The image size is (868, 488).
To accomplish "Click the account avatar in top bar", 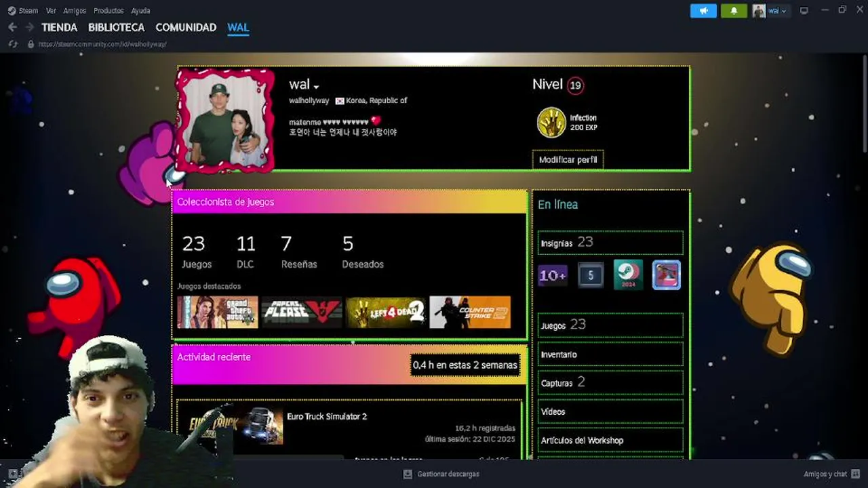I will [759, 11].
